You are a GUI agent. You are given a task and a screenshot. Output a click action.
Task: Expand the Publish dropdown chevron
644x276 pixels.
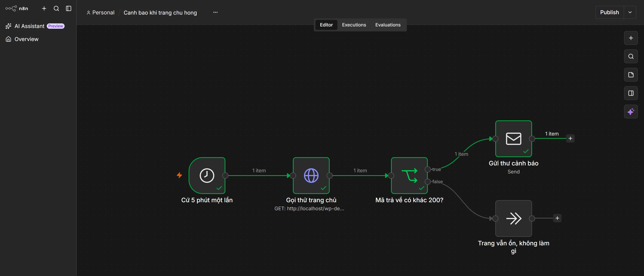point(630,12)
